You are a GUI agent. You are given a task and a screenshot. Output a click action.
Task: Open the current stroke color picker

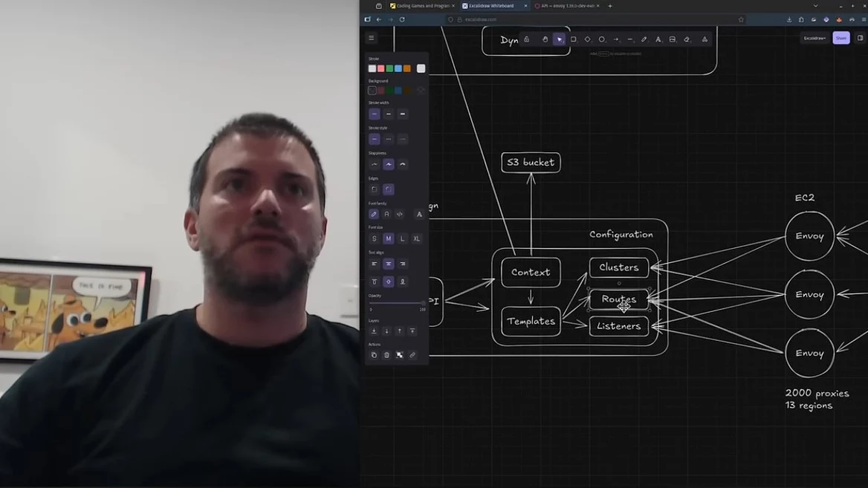tap(421, 68)
